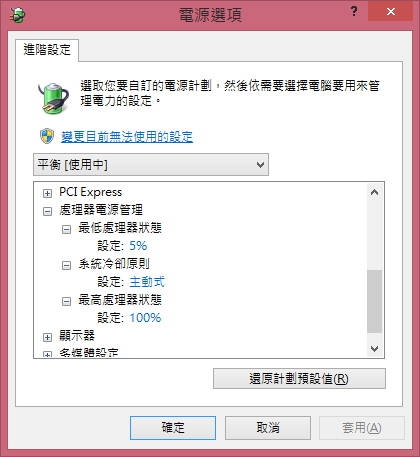Select the 進階設定 tab
This screenshot has height=457, width=420.
pyautogui.click(x=47, y=50)
